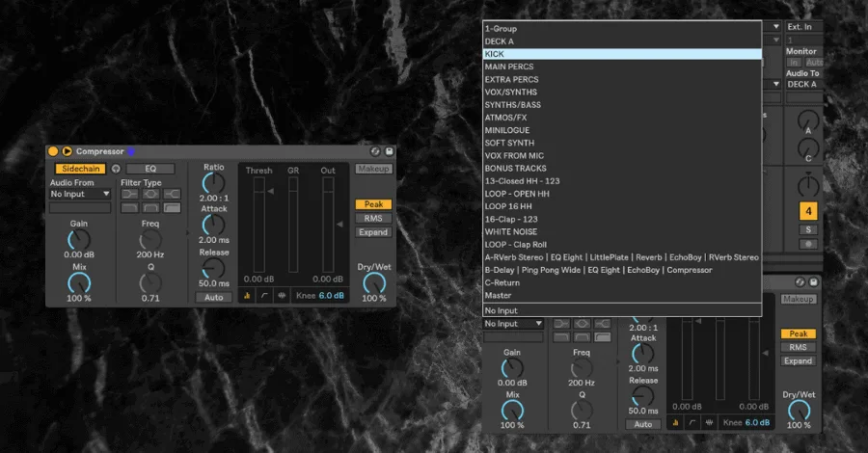Screen dimensions: 868x453
Task: Toggle Auto release in left Compressor
Action: (x=214, y=298)
